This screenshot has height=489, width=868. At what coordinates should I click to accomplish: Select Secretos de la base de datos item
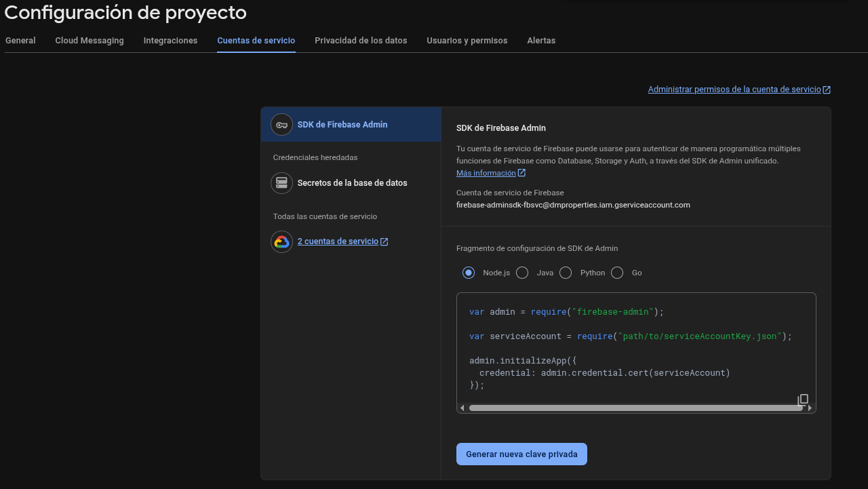coord(351,183)
